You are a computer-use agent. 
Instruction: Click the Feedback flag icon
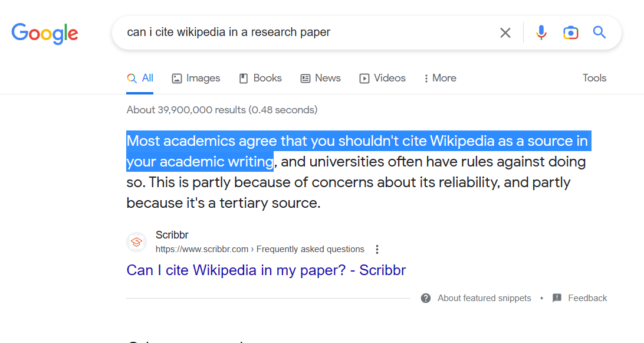[x=557, y=298]
